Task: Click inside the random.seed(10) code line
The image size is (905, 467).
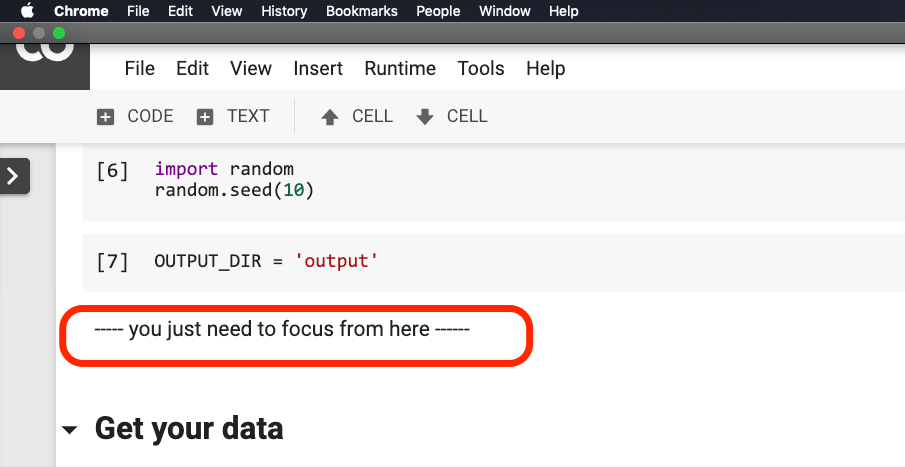Action: [234, 190]
